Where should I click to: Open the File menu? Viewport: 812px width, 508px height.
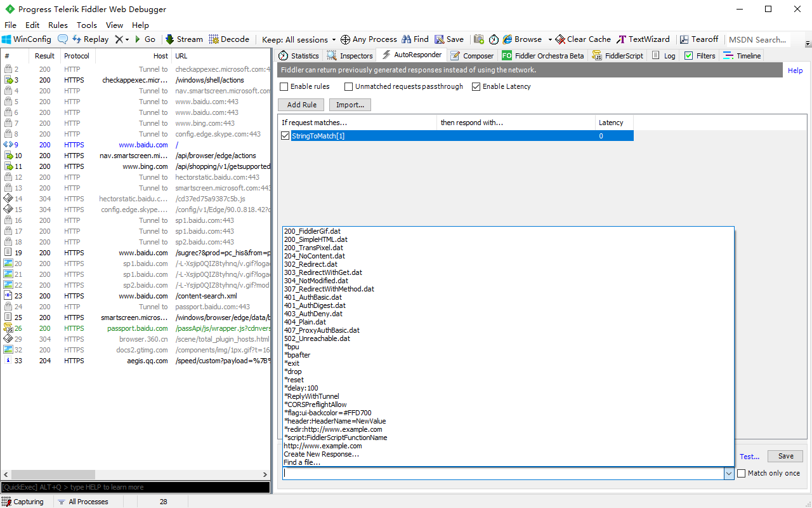pyautogui.click(x=10, y=25)
